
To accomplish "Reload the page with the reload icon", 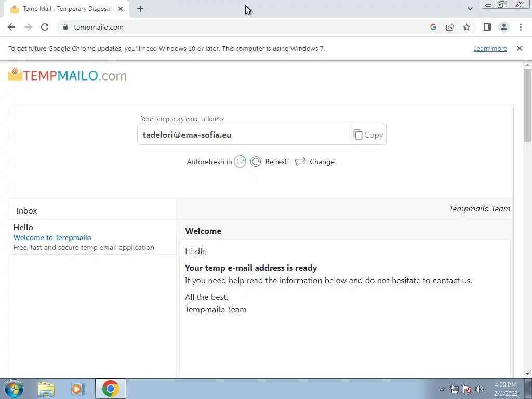I will click(45, 27).
